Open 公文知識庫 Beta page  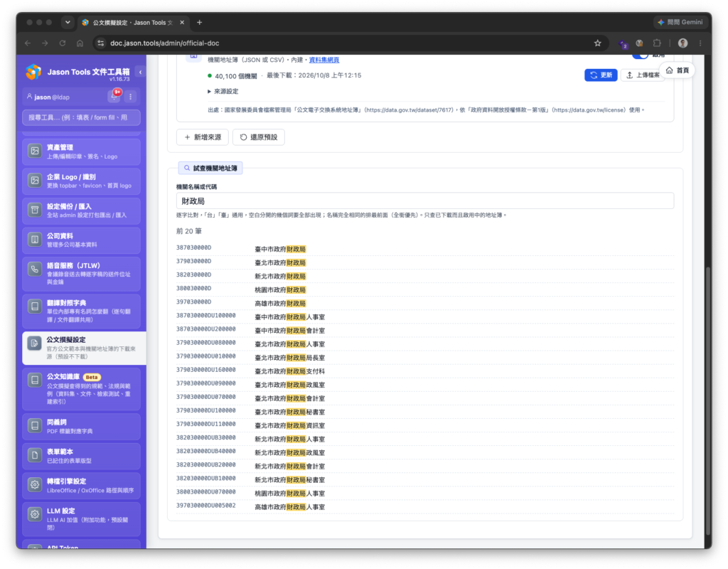click(x=81, y=389)
